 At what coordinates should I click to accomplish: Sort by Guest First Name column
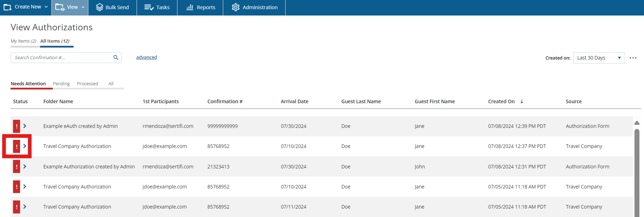[x=434, y=101]
